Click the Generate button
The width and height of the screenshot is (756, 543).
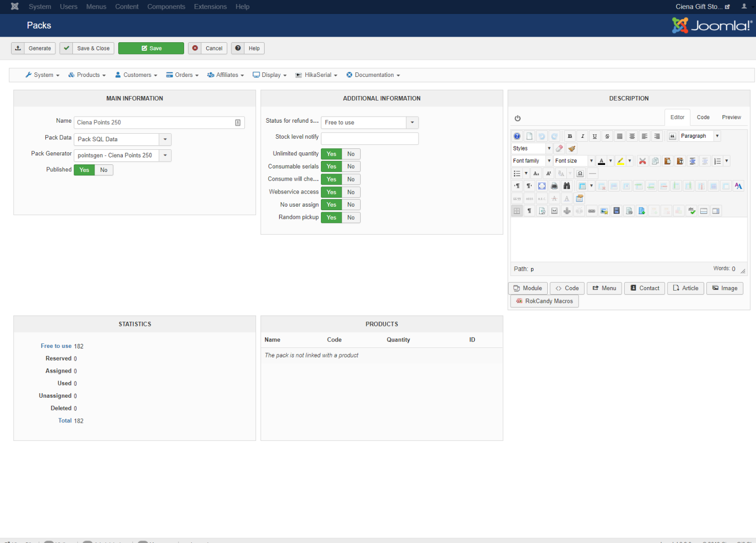(34, 48)
